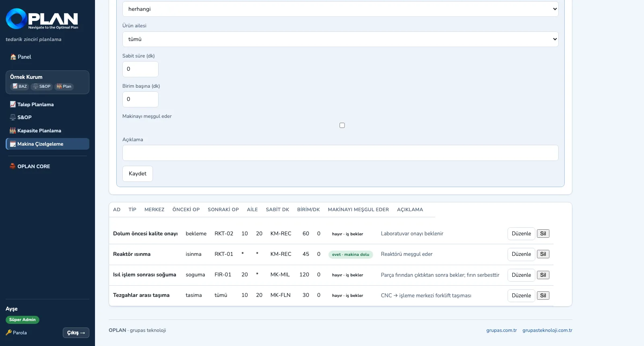
Task: Edit the Tezgahlar arası taşıma row
Action: (521, 296)
